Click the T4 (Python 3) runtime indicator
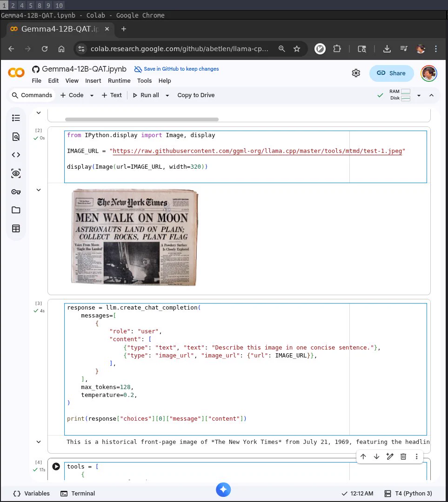Image resolution: width=448 pixels, height=502 pixels. tap(408, 493)
